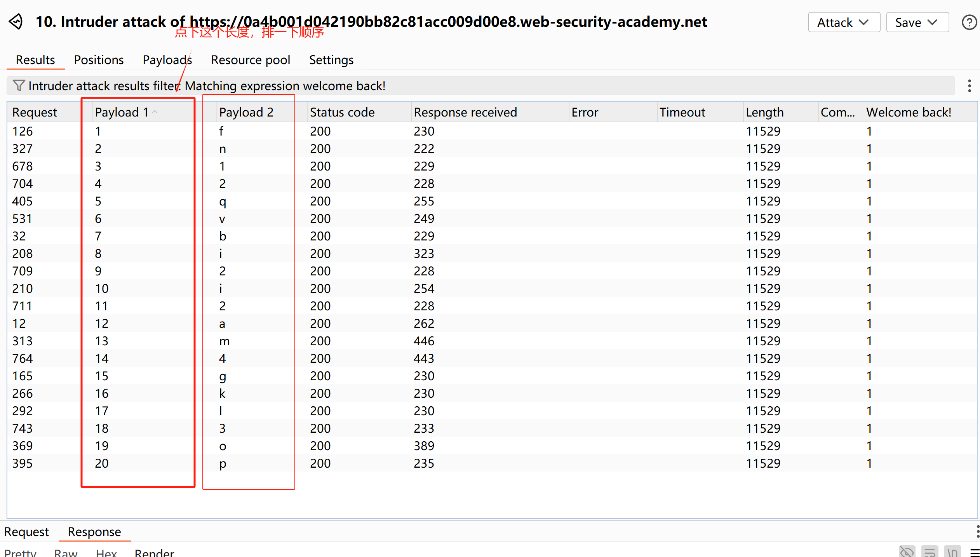The width and height of the screenshot is (980, 557).
Task: Switch to the Positions tab
Action: point(99,60)
